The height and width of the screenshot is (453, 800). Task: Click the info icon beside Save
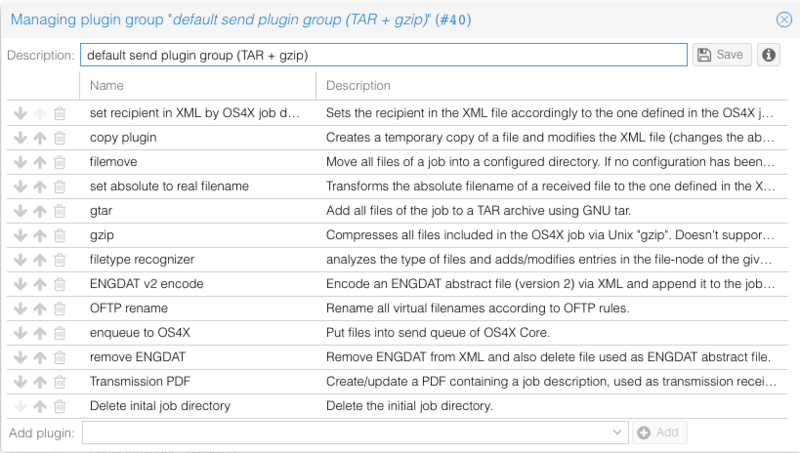768,55
